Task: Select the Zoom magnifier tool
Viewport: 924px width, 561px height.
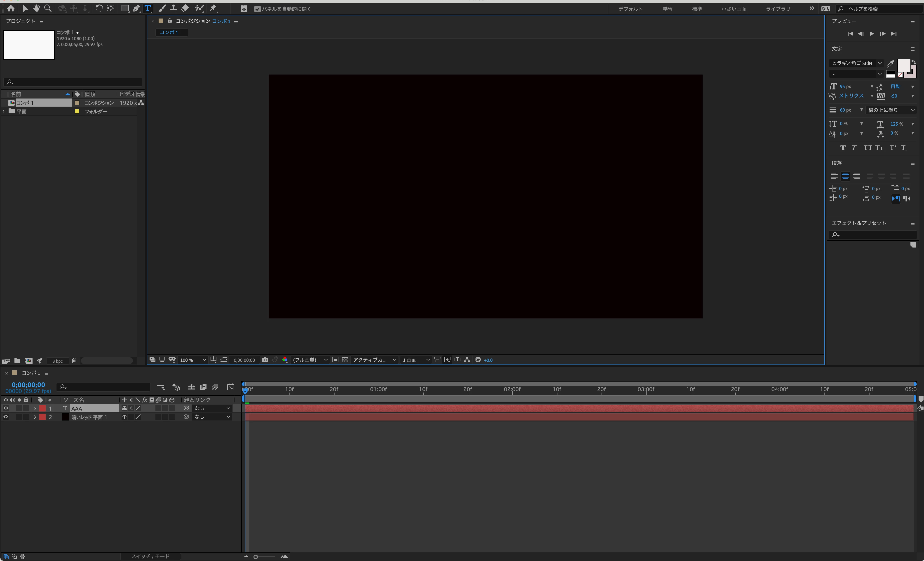Action: tap(48, 8)
